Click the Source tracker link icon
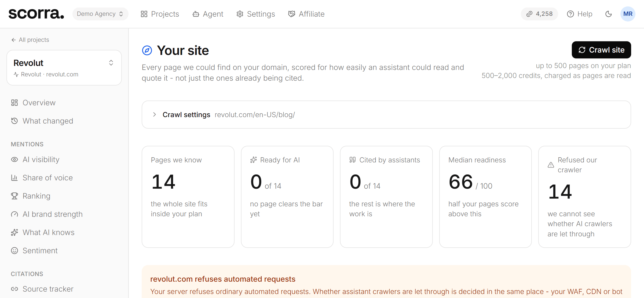644x298 pixels. (14, 289)
